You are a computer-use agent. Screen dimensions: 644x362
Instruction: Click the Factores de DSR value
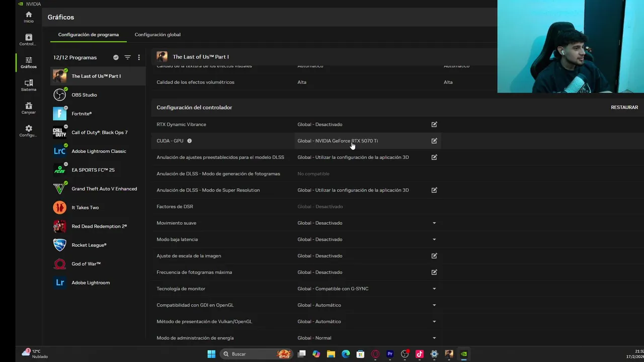(x=320, y=207)
